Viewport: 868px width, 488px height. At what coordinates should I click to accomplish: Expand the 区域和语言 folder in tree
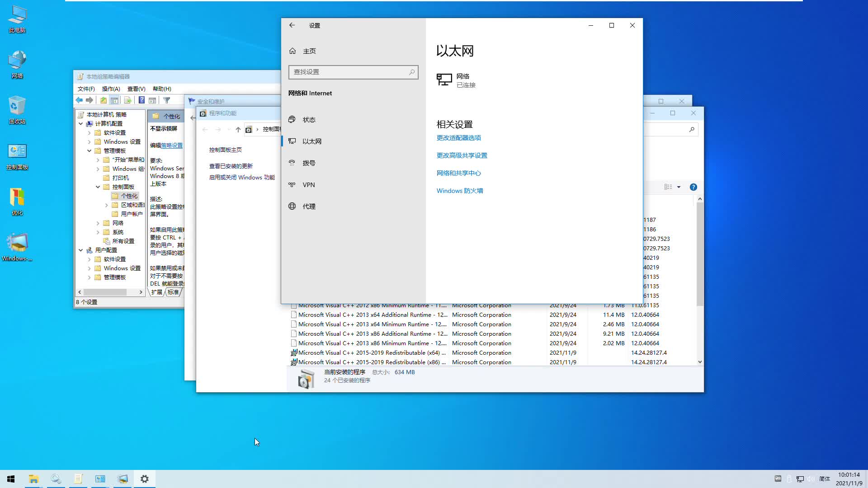tap(107, 205)
